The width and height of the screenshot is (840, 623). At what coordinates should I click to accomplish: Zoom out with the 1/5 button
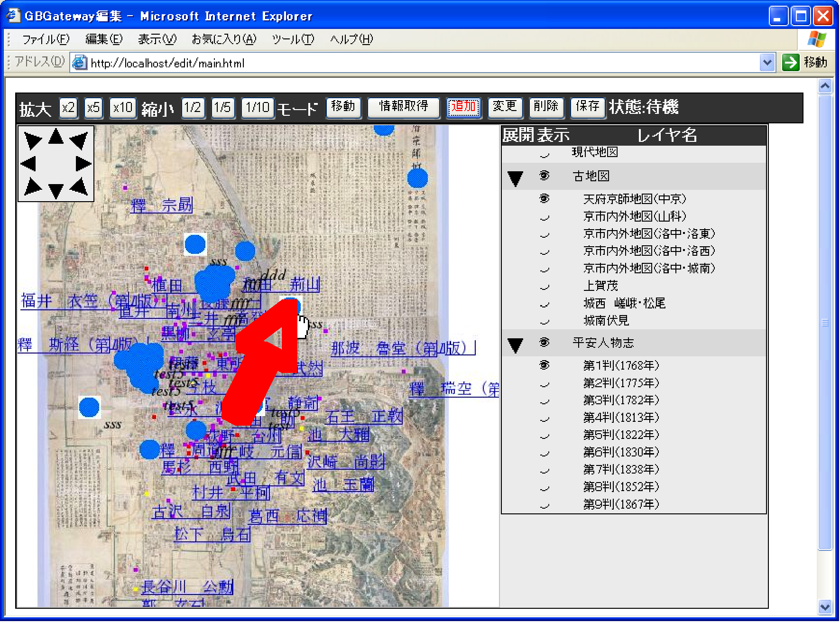222,108
